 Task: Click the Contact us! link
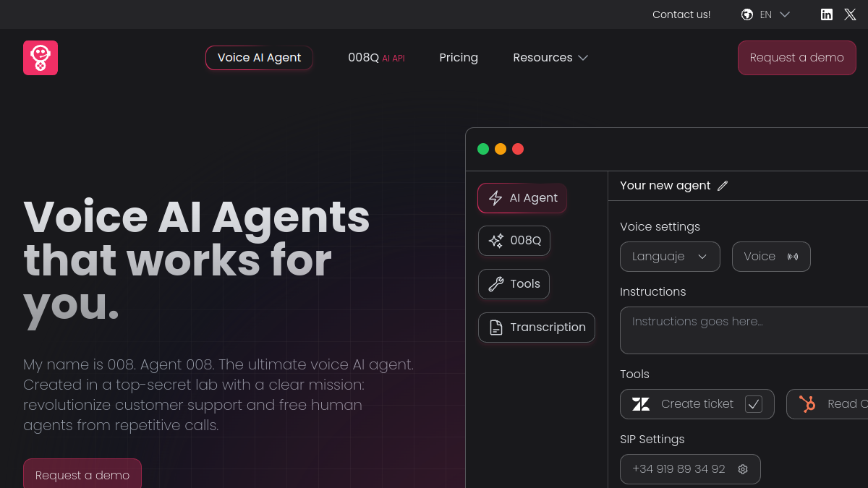click(681, 14)
